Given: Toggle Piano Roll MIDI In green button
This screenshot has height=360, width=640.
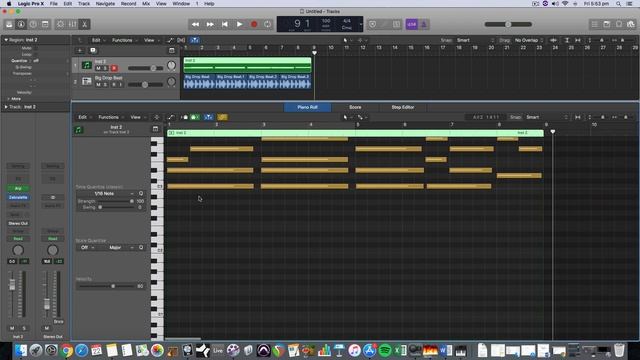Looking at the screenshot, I should click(194, 117).
